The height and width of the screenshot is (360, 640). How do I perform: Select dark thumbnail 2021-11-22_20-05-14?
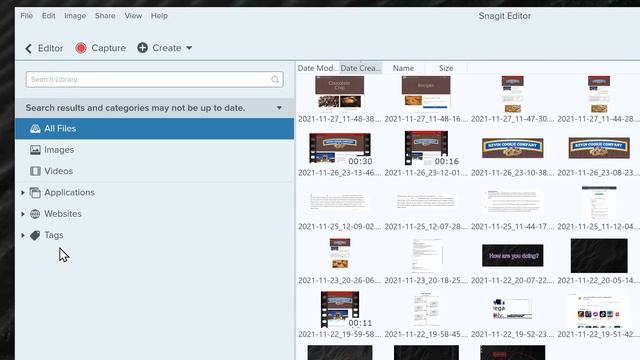[x=599, y=256]
